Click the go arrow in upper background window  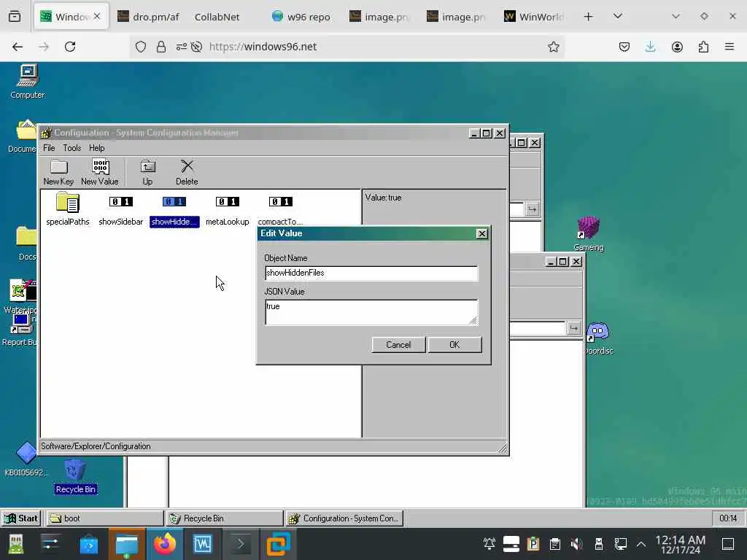click(x=532, y=209)
